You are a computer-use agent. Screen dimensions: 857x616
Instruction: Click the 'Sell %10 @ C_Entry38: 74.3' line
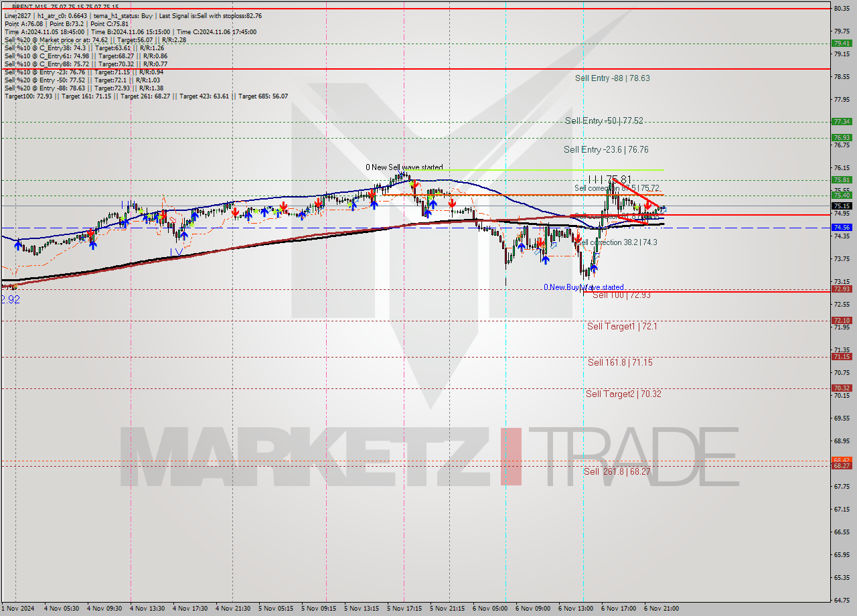(x=84, y=48)
